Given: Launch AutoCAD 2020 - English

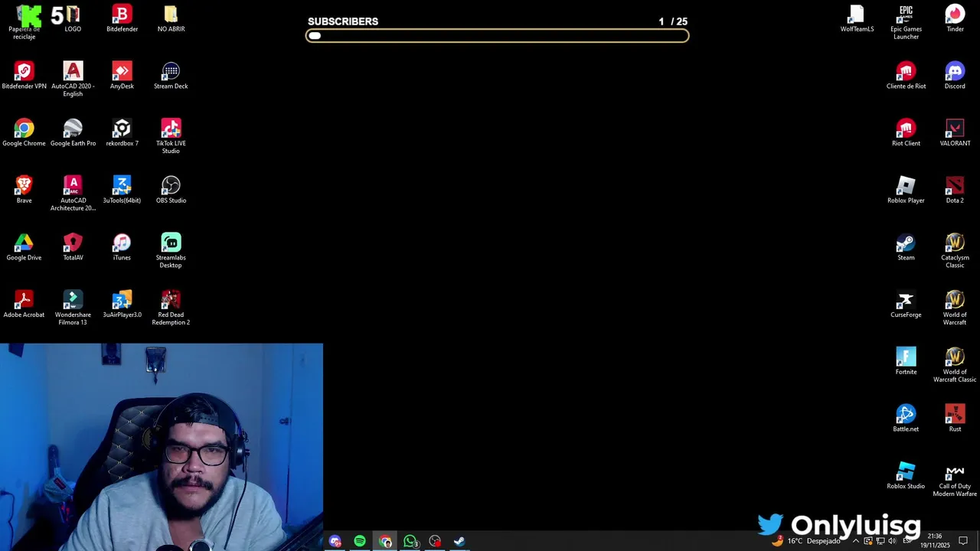Looking at the screenshot, I should (73, 79).
